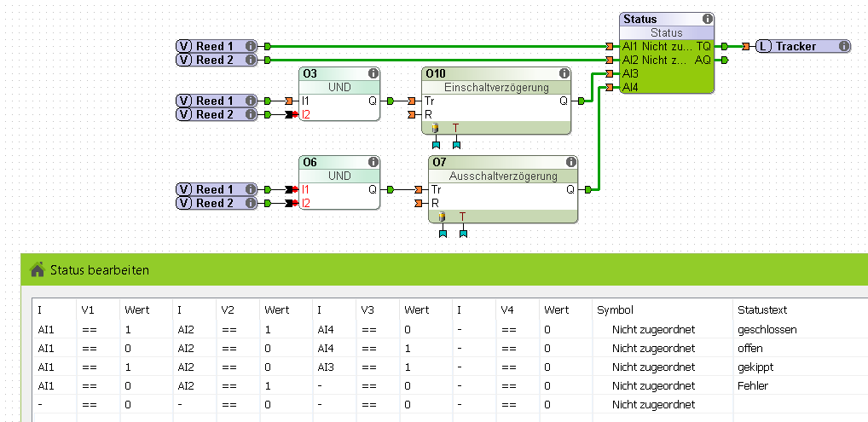The height and width of the screenshot is (422, 868).
Task: Click cyan connector below O7 T parameter
Action: click(x=463, y=233)
